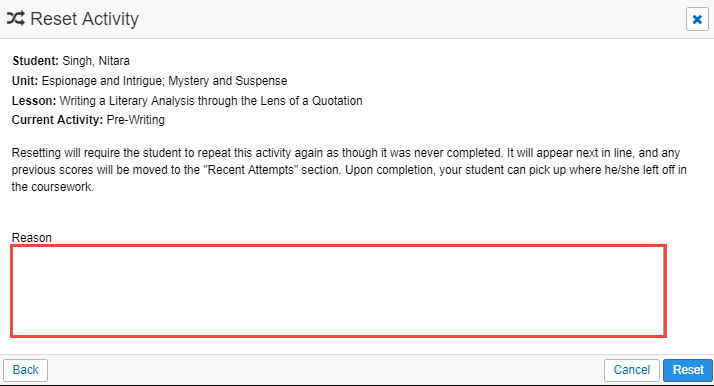Screen dimensions: 714x386
Task: Close the Reset Activity dialog with X
Action: point(697,19)
